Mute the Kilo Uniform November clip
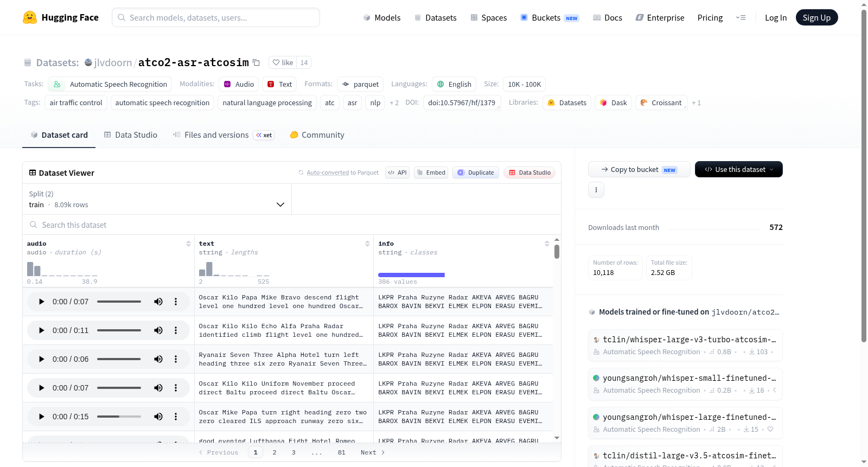 coord(158,388)
